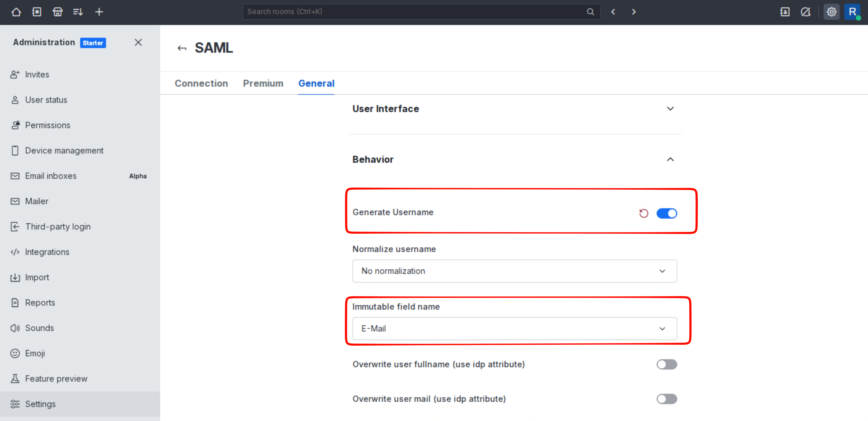Viewport: 868px width, 421px height.
Task: Click the Starter plan badge
Action: click(93, 43)
